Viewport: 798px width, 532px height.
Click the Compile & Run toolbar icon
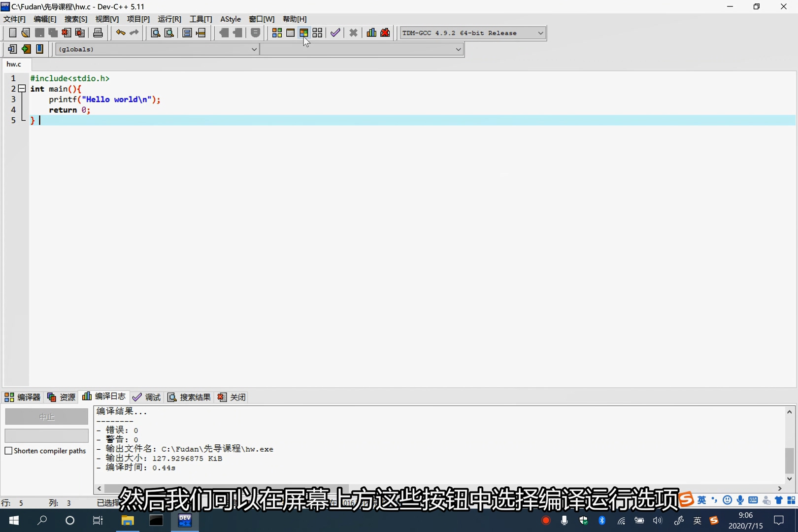pyautogui.click(x=304, y=33)
